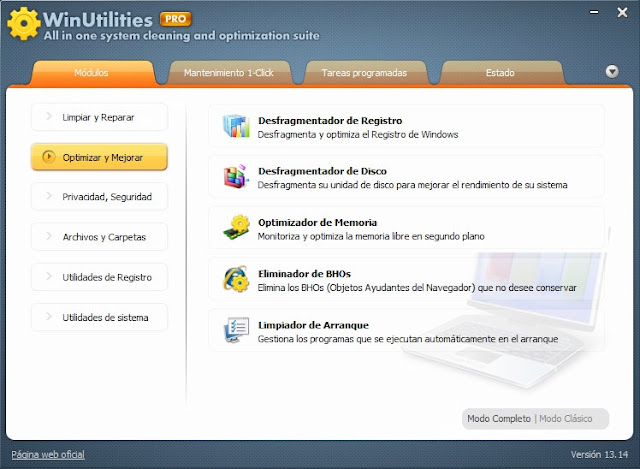The width and height of the screenshot is (640, 469).
Task: Click the PRO badge in the header
Action: pyautogui.click(x=176, y=19)
